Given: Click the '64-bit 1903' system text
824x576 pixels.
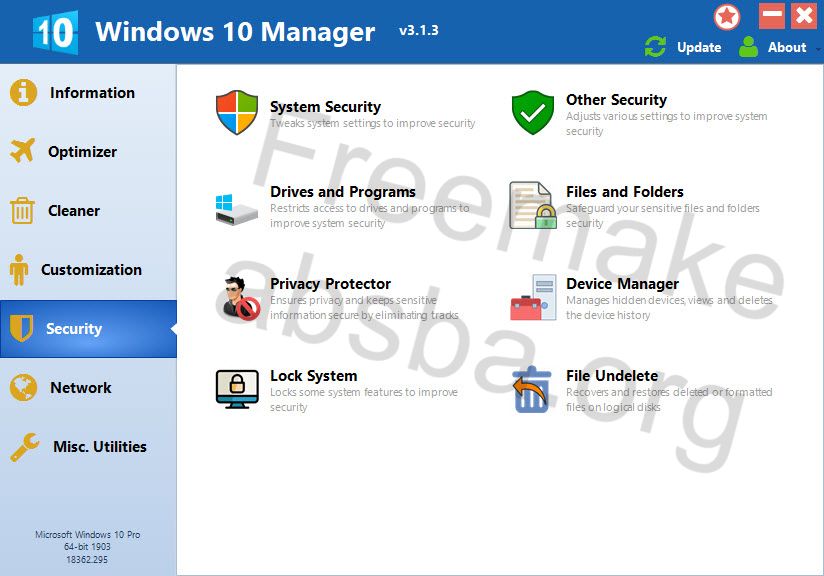Looking at the screenshot, I should [x=87, y=547].
